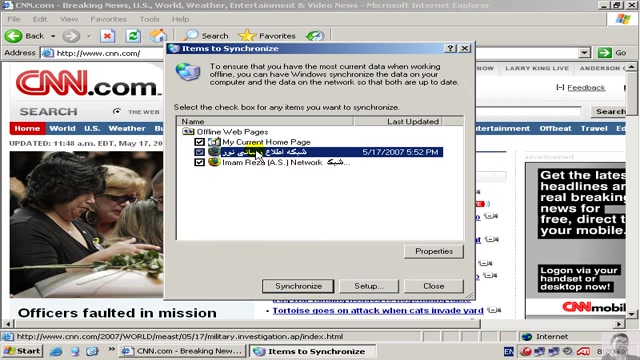This screenshot has width=640, height=360.
Task: Click the Search magnifier toolbar button
Action: [x=207, y=36]
